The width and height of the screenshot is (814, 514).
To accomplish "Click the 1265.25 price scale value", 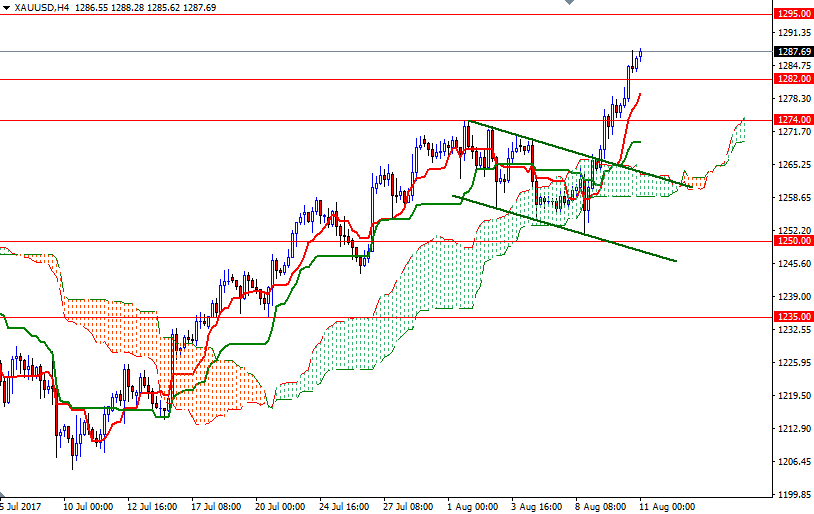I will pos(794,165).
